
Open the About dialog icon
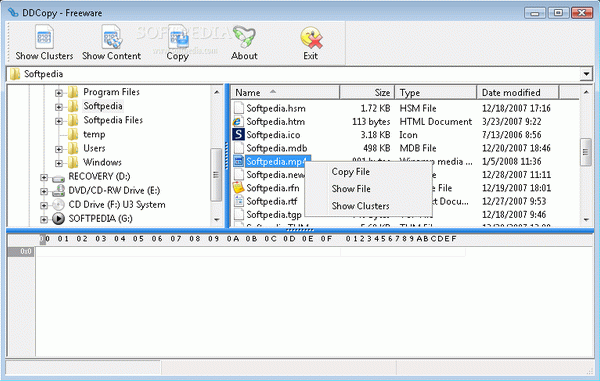(x=244, y=37)
